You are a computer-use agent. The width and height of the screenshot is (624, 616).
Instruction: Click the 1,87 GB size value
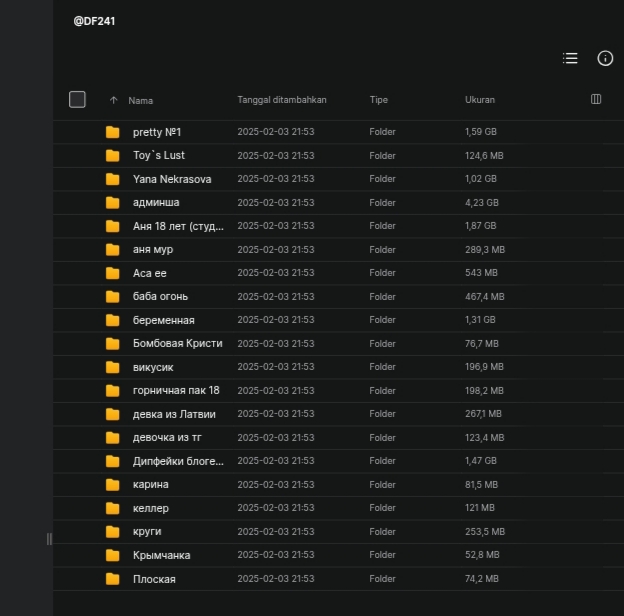pyautogui.click(x=481, y=226)
